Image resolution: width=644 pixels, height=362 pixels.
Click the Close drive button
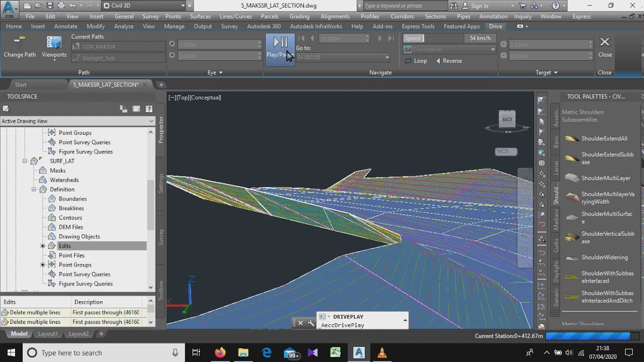[x=605, y=47]
